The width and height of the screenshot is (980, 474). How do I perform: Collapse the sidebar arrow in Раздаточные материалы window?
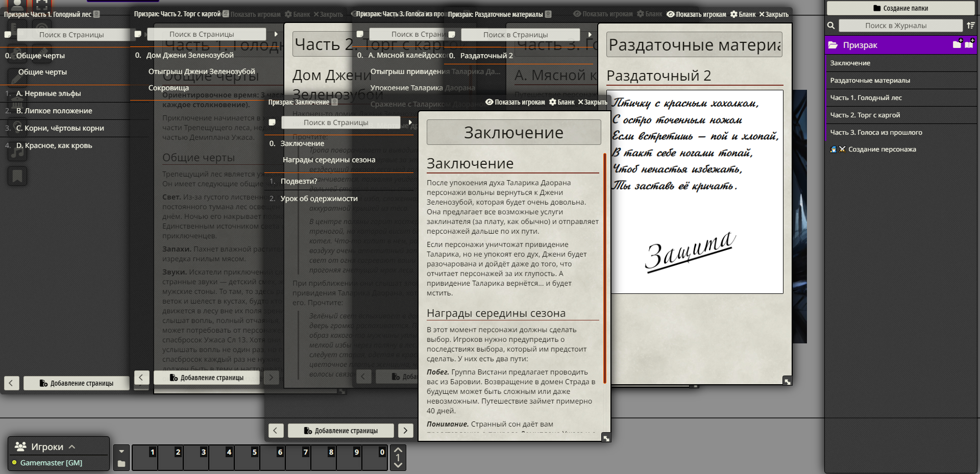590,35
